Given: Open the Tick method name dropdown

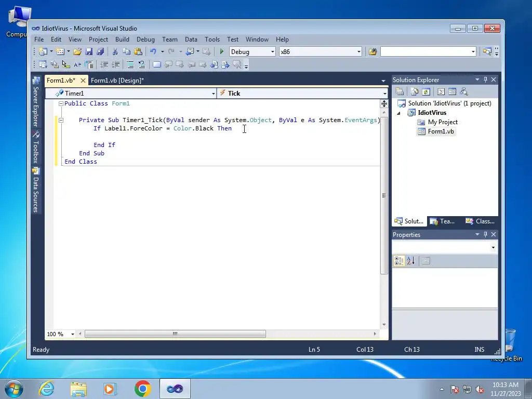Looking at the screenshot, I should point(384,94).
